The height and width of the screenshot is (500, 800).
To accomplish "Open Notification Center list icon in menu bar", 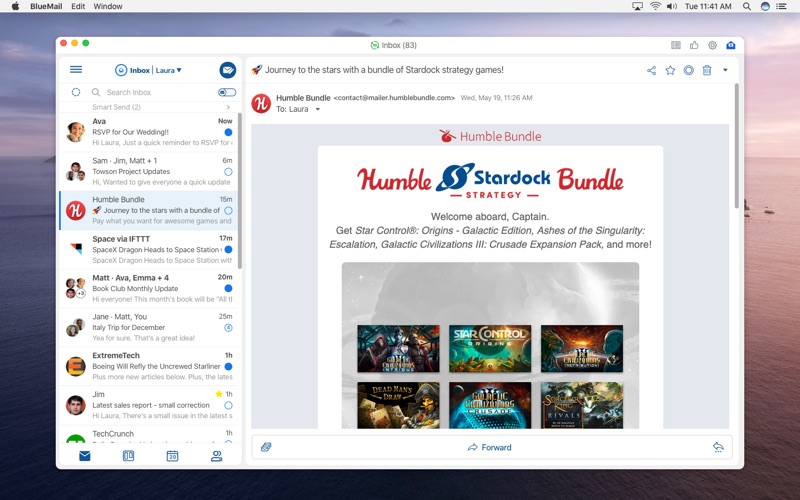I will tap(781, 6).
